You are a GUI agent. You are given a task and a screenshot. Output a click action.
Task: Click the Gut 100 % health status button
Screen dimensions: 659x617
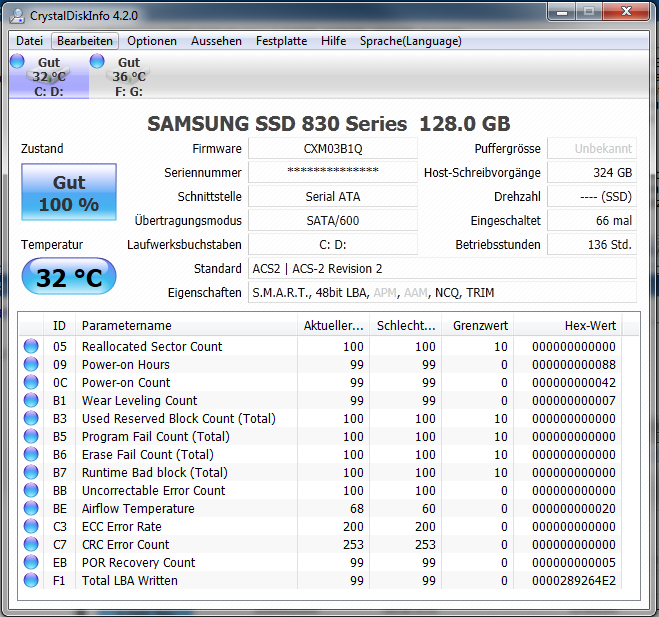(69, 192)
